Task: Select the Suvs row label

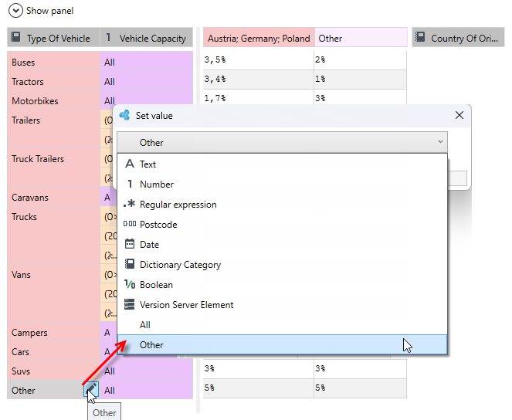Action: tap(21, 371)
